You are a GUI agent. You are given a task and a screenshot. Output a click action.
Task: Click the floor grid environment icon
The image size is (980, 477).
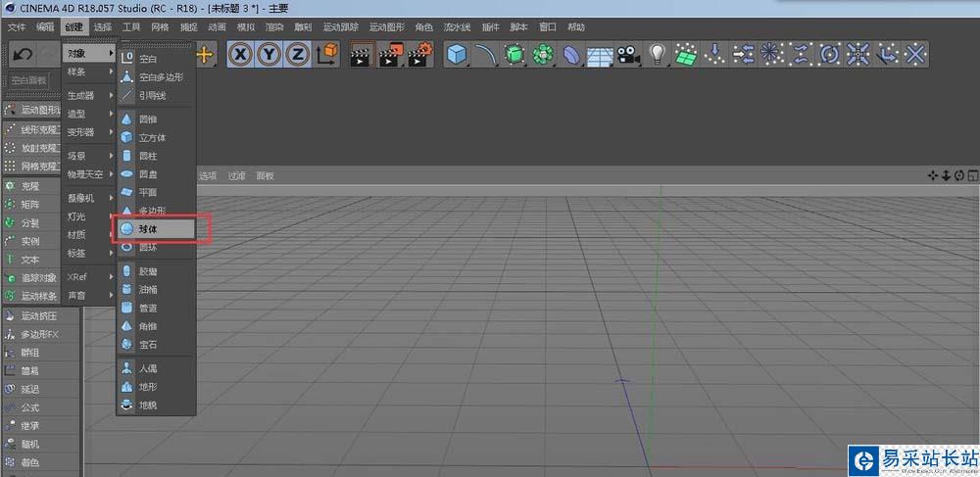pos(600,55)
